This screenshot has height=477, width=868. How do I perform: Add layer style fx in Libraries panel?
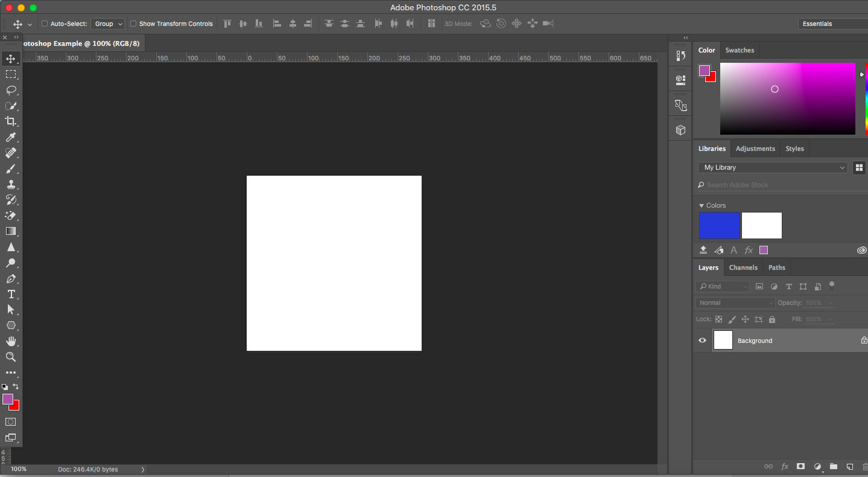[749, 250]
